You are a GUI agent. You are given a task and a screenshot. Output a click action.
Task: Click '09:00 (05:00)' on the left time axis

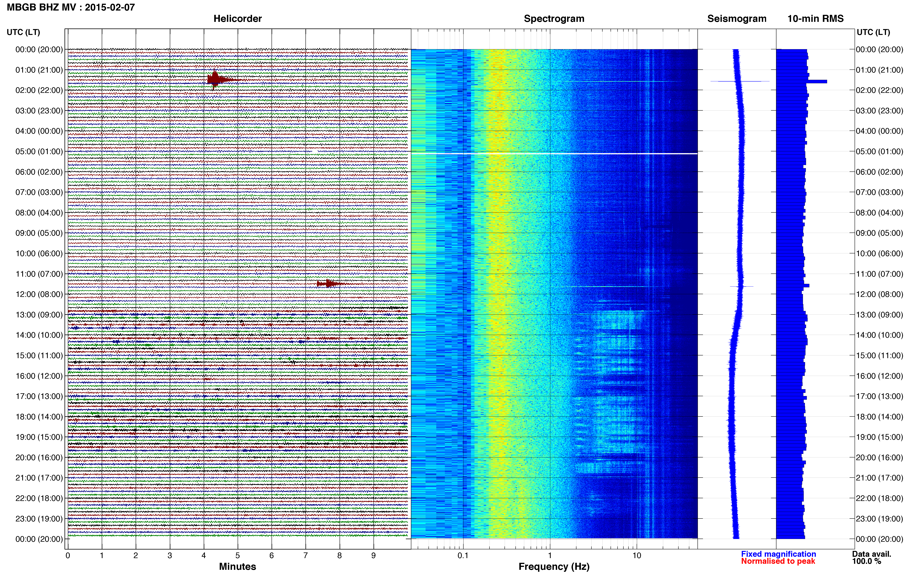[39, 233]
